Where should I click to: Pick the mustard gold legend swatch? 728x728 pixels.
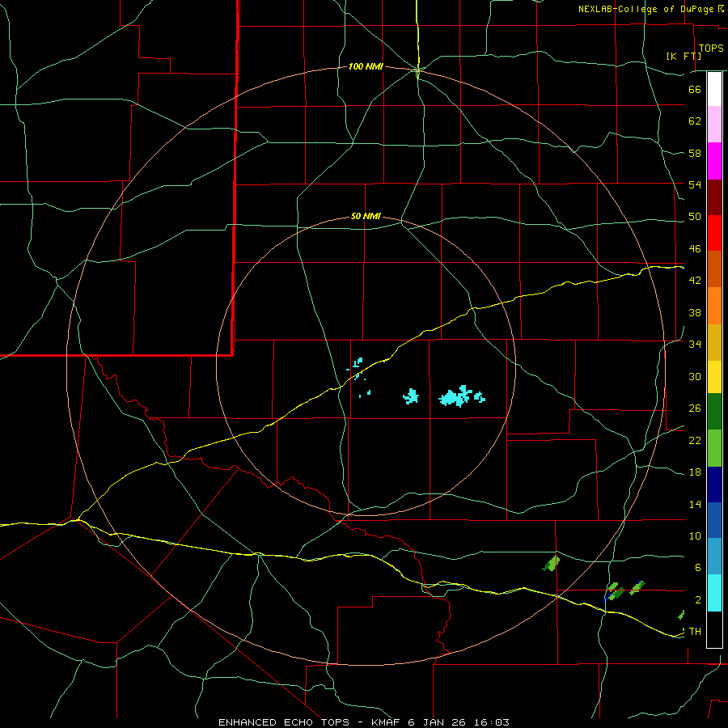tap(714, 342)
